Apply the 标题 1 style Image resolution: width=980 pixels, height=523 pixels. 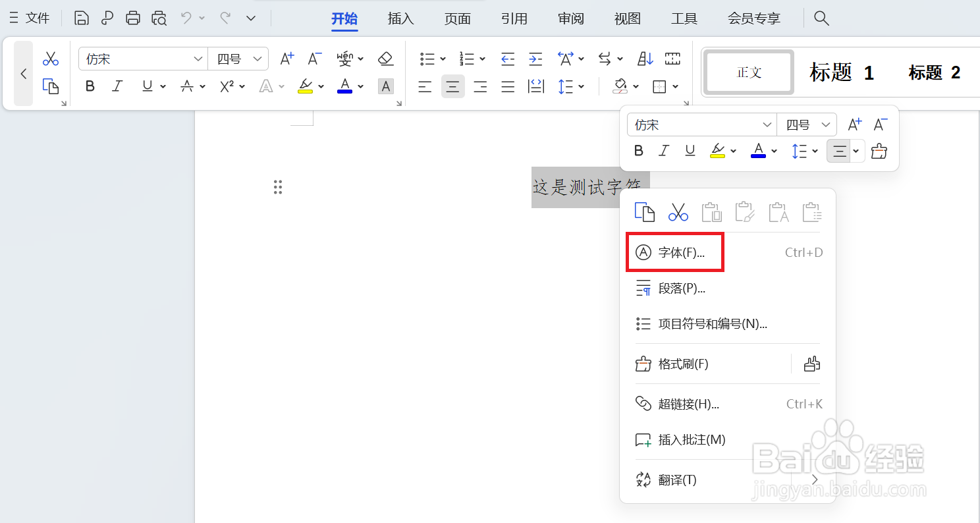[841, 72]
